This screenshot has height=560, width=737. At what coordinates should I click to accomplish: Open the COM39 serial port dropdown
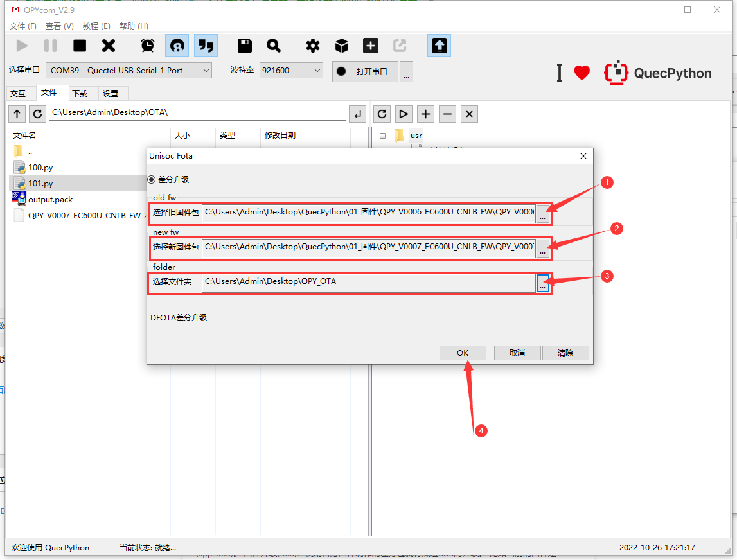pos(129,71)
